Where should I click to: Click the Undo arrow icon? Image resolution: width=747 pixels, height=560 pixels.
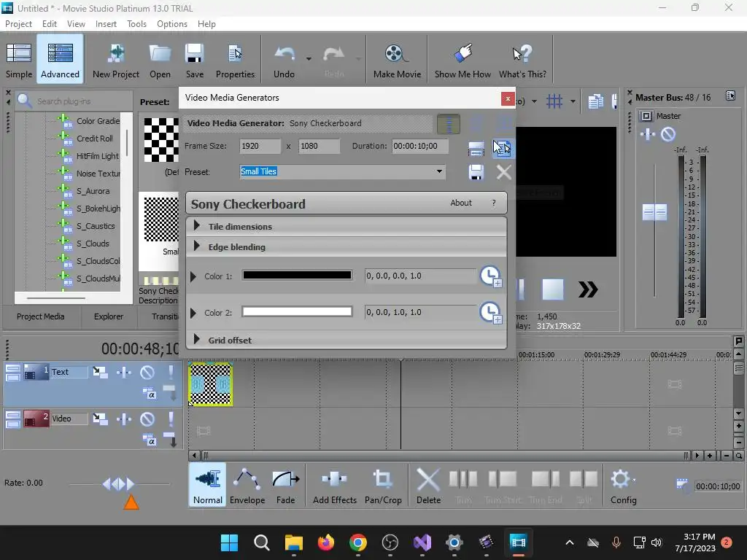pyautogui.click(x=285, y=60)
